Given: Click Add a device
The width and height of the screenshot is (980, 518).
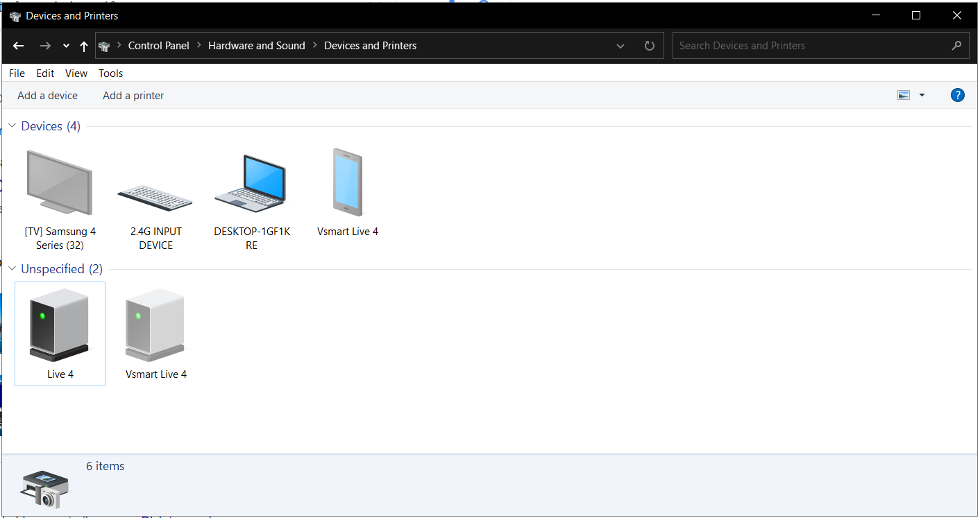Looking at the screenshot, I should [47, 96].
